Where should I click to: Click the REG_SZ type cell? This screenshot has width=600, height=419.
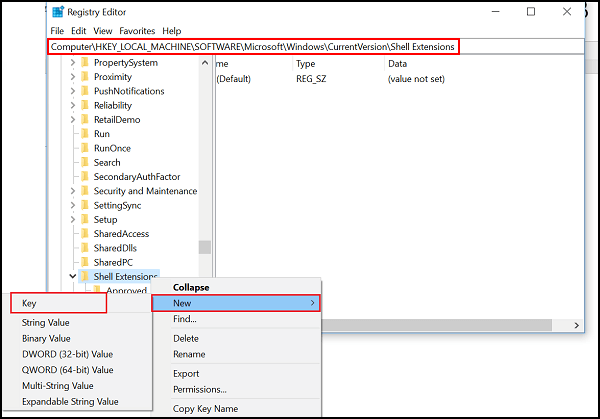click(x=311, y=79)
